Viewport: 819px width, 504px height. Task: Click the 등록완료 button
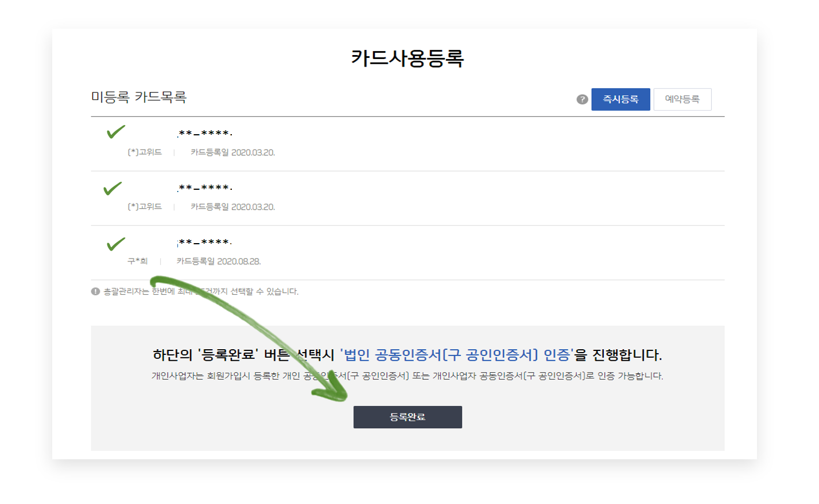[x=407, y=417]
